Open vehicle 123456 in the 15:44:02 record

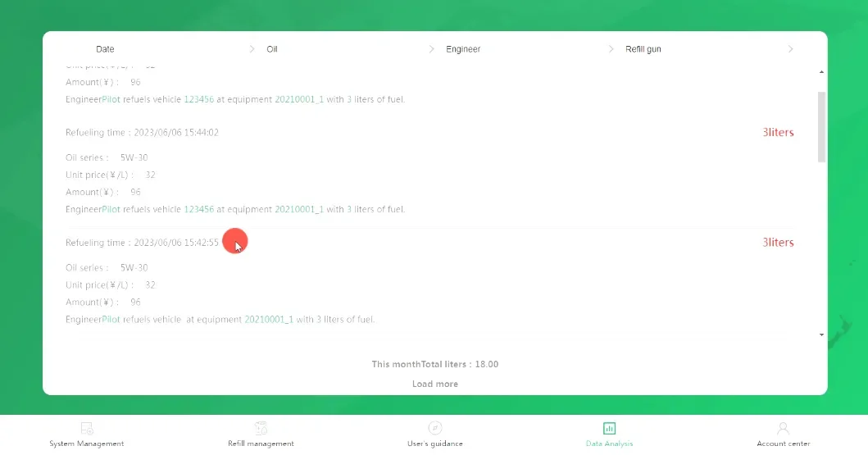coord(198,210)
